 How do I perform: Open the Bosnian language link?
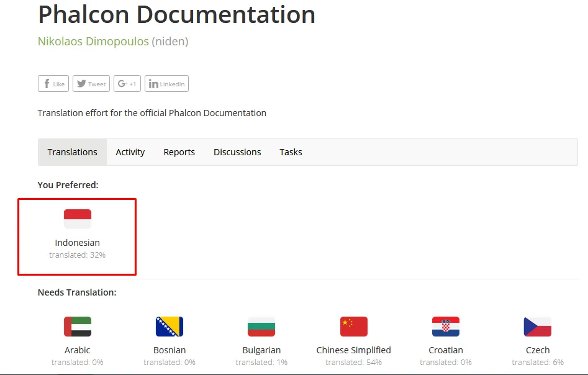pyautogui.click(x=170, y=350)
